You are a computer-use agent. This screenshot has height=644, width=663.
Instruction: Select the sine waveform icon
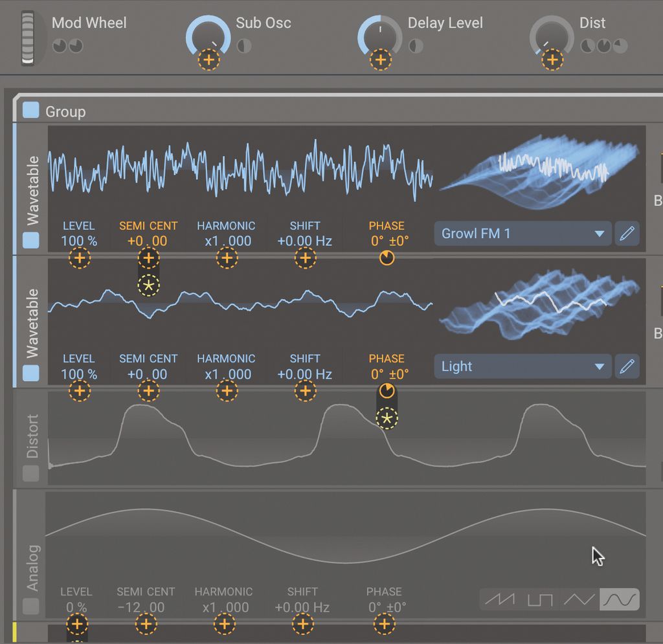620,599
